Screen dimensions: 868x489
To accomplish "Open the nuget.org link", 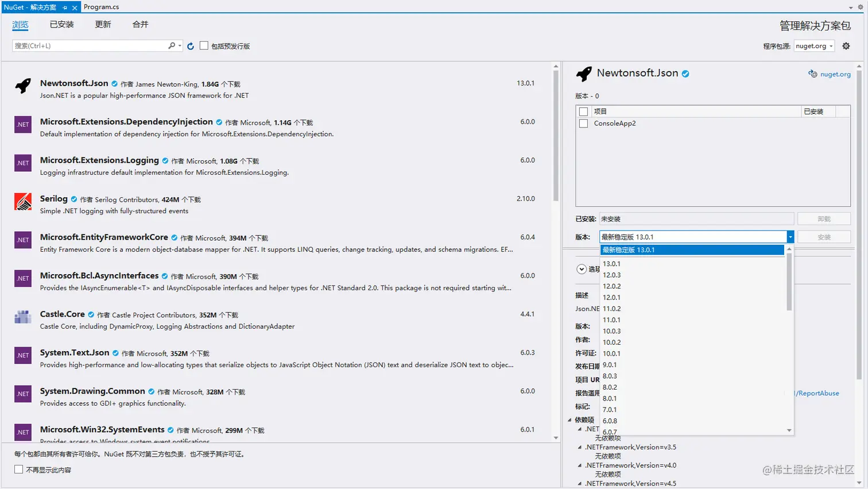I will coord(835,74).
